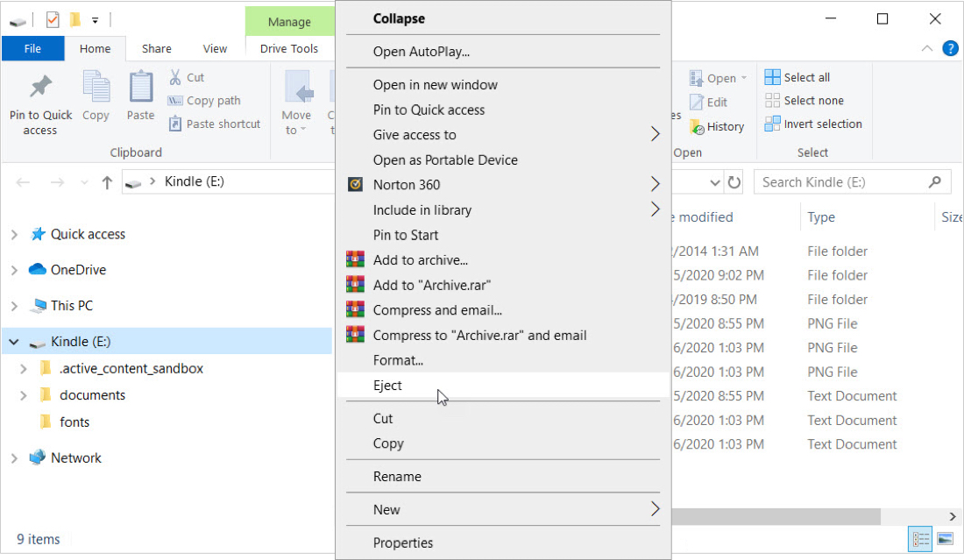Image resolution: width=964 pixels, height=560 pixels.
Task: Open the Help question mark icon
Action: click(950, 48)
